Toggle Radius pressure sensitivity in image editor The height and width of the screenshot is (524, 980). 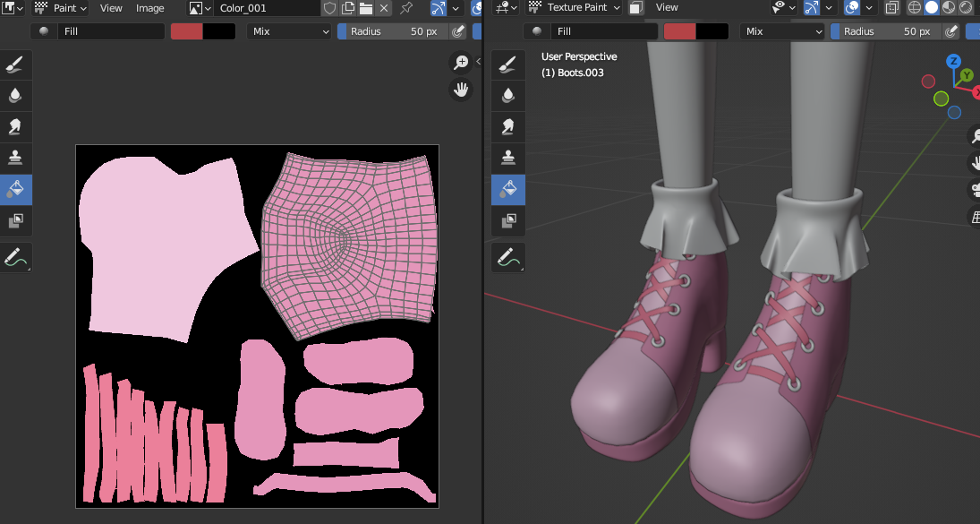pos(458,31)
